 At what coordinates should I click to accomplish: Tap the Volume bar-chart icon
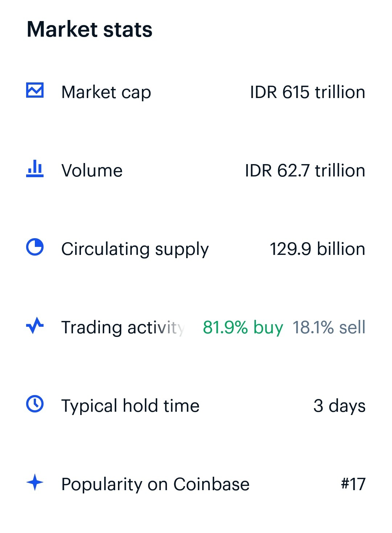[x=35, y=169]
